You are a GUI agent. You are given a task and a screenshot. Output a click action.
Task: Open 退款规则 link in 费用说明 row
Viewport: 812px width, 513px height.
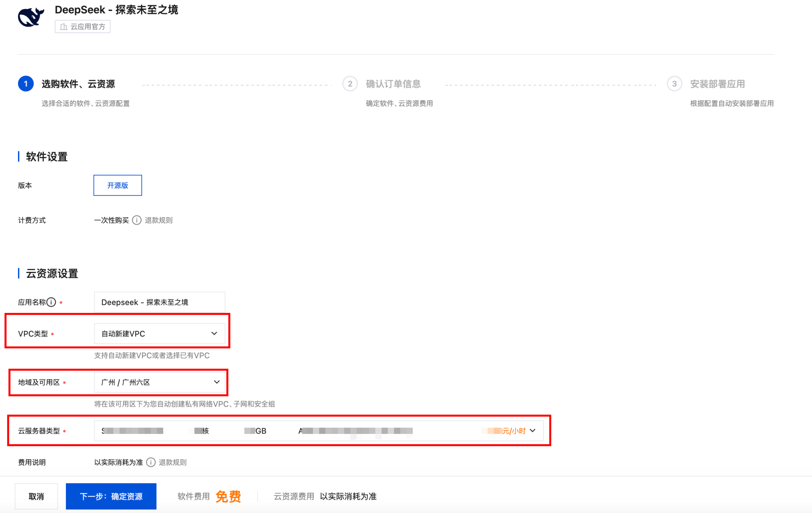(173, 462)
